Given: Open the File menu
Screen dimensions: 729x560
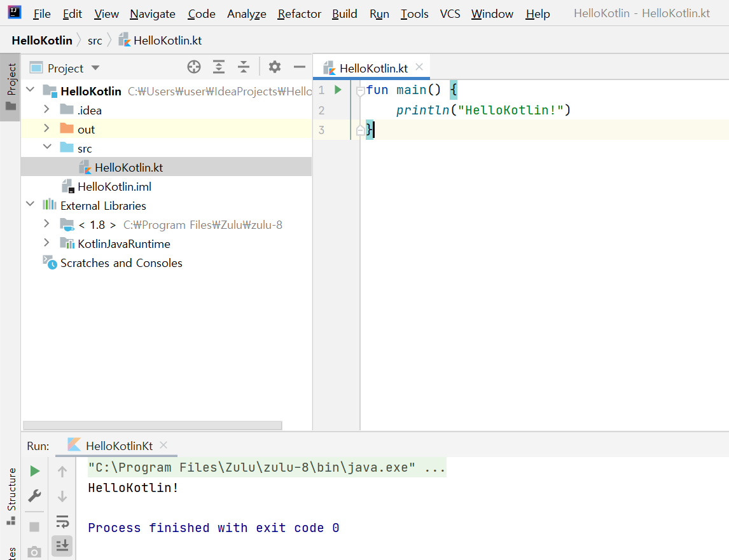Looking at the screenshot, I should click(x=42, y=14).
